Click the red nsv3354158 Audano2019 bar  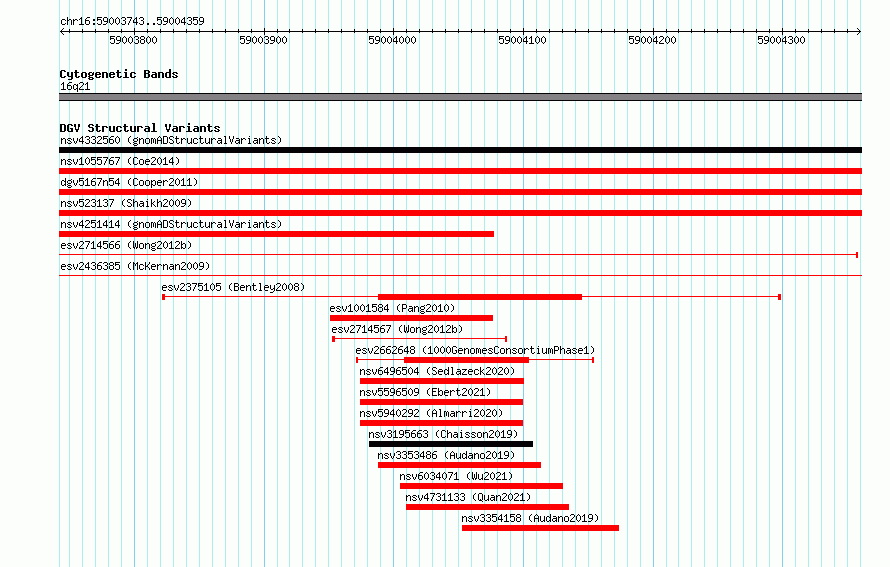pos(540,528)
